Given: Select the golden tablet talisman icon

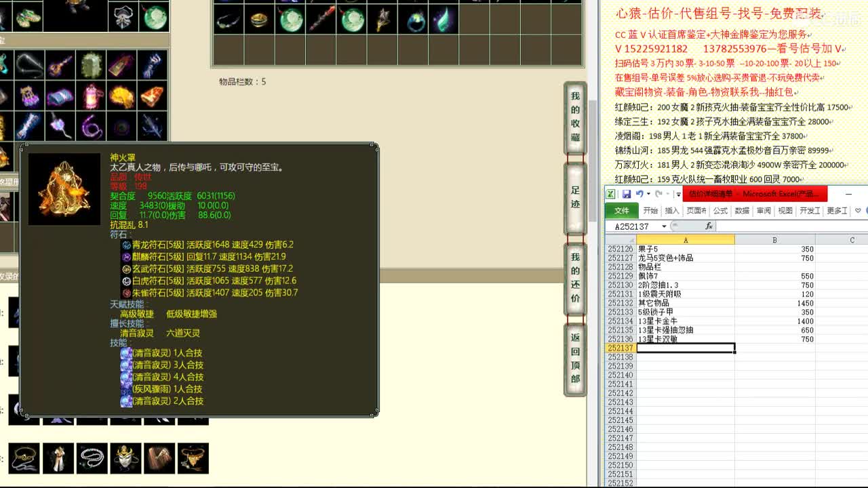Looking at the screenshot, I should pyautogui.click(x=122, y=66).
